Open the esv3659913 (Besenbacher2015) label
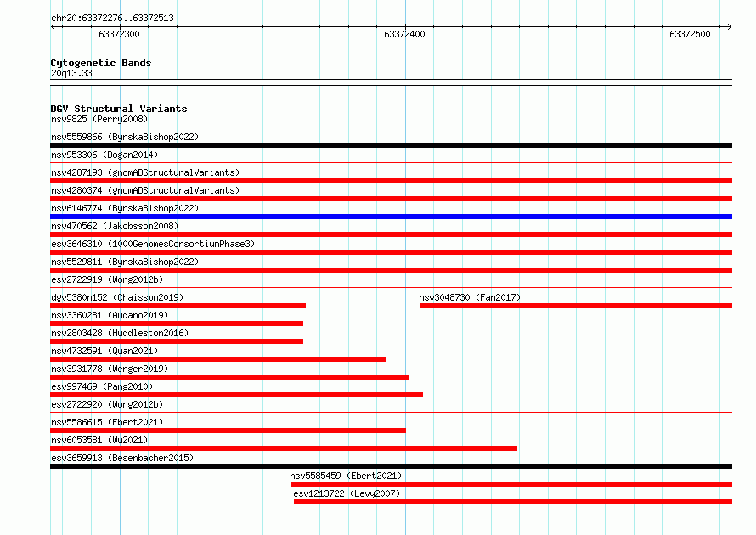 click(x=122, y=458)
